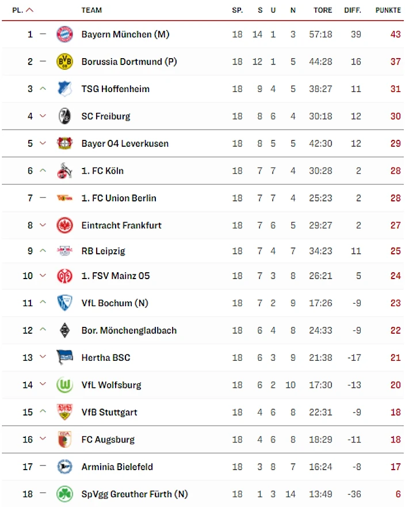Sort table by PUNKTE column header
The height and width of the screenshot is (507, 420).
(388, 10)
